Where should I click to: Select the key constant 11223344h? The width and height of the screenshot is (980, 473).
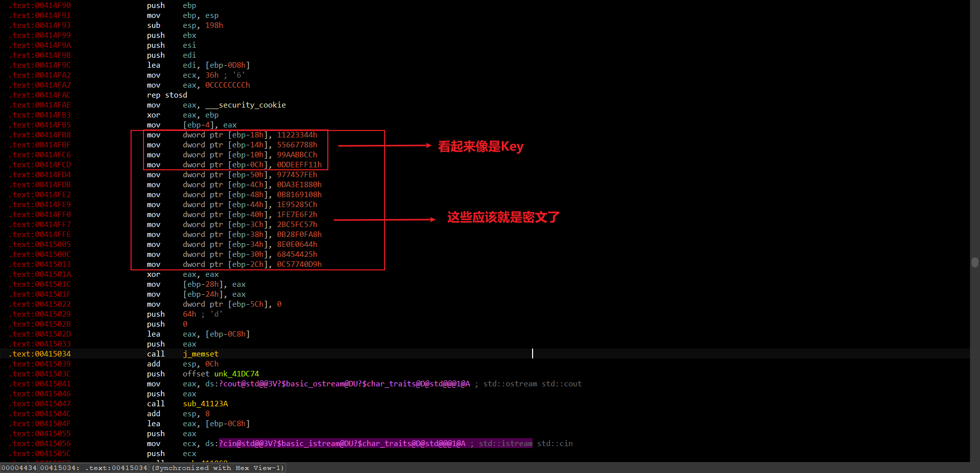pyautogui.click(x=297, y=135)
